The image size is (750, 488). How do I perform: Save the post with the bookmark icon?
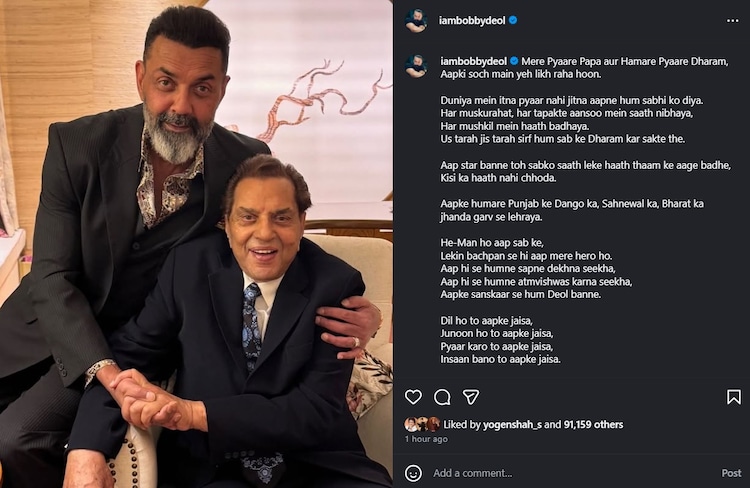pos(734,397)
